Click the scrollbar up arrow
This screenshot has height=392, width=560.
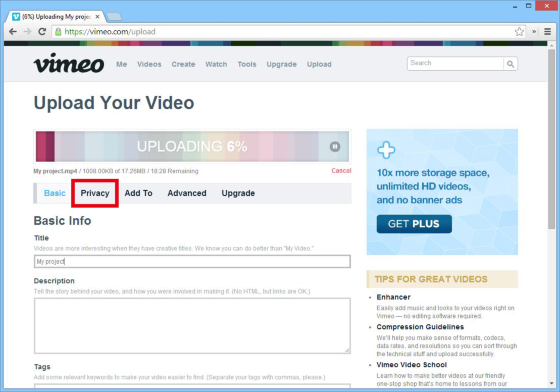pos(551,45)
